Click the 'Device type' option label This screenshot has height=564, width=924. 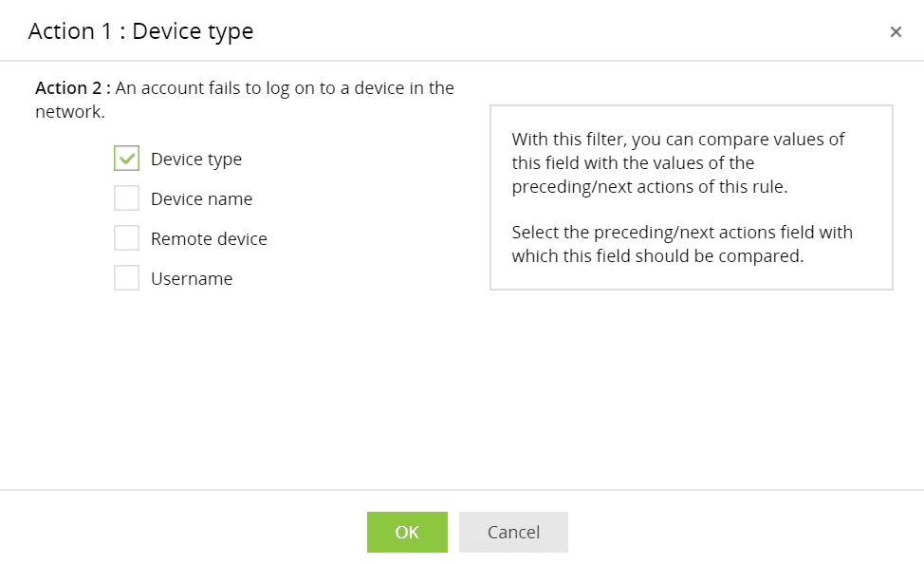tap(196, 159)
